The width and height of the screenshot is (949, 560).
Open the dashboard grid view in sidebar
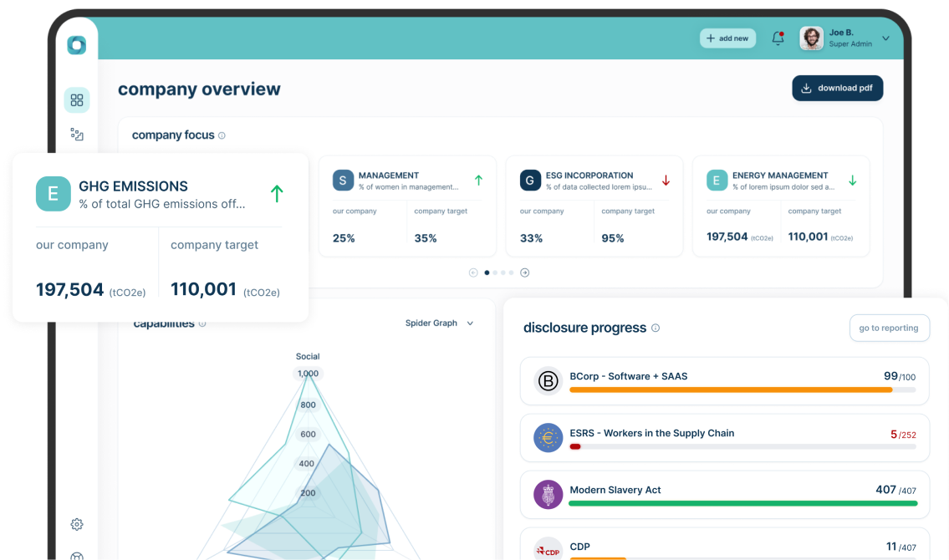[77, 99]
